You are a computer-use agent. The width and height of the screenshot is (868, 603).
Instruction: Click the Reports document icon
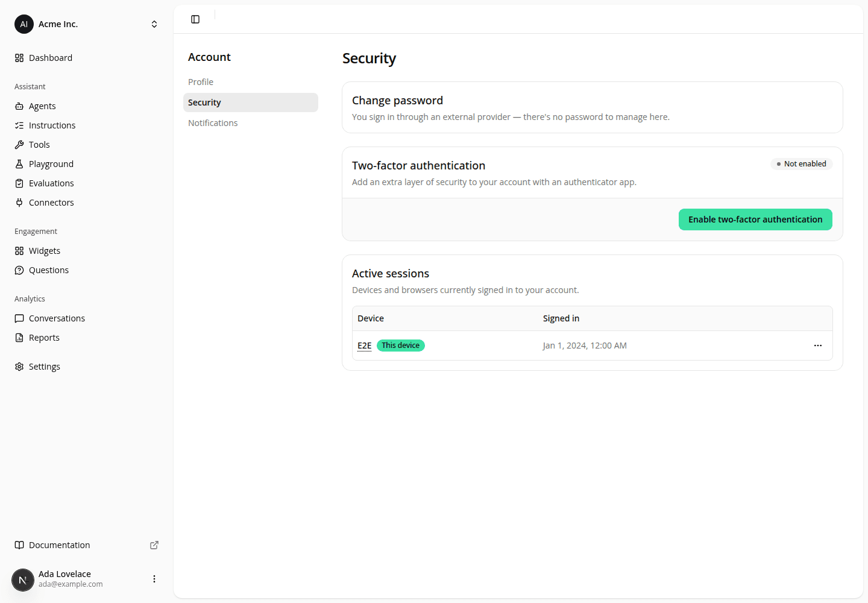(19, 338)
